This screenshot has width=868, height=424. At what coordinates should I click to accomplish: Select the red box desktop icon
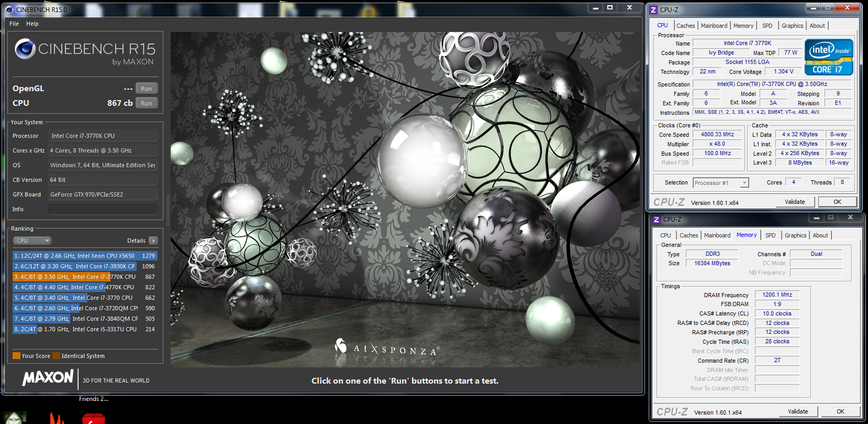point(94,419)
